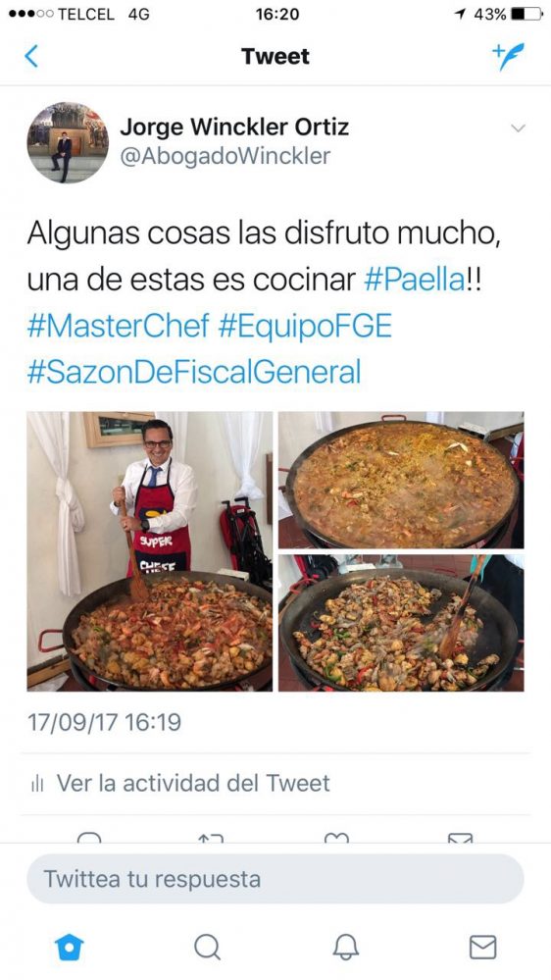
Task: Open the #Paella hashtag link
Action: pos(414,280)
